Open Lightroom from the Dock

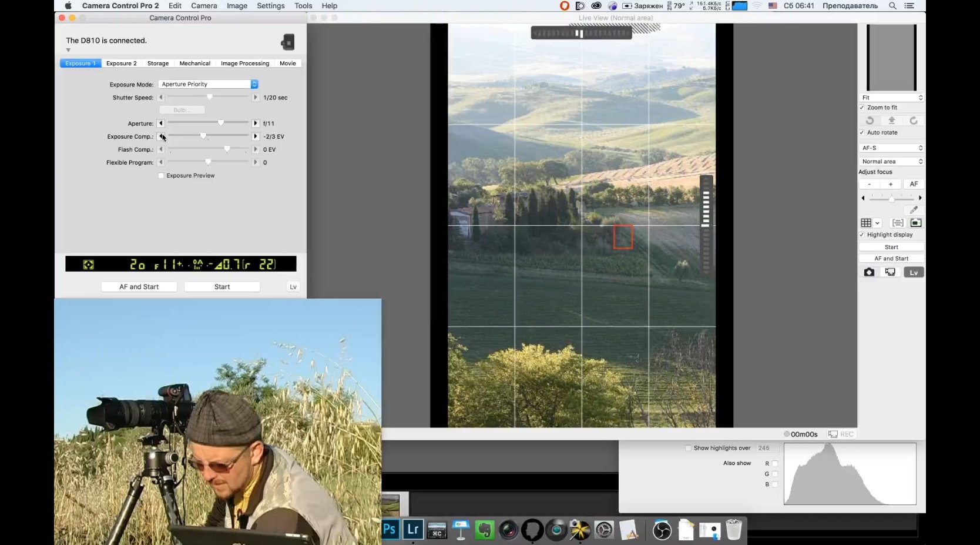click(x=413, y=529)
